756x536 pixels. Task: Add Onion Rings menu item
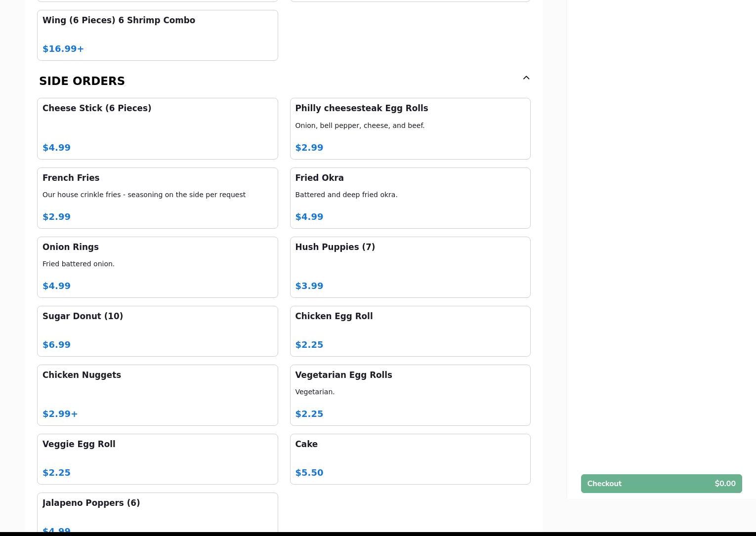click(157, 267)
